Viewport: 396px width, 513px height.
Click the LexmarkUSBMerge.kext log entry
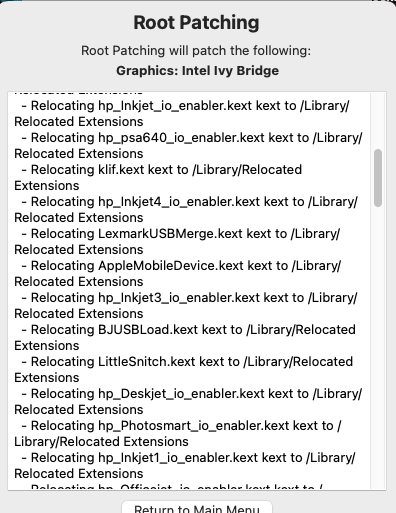click(177, 242)
